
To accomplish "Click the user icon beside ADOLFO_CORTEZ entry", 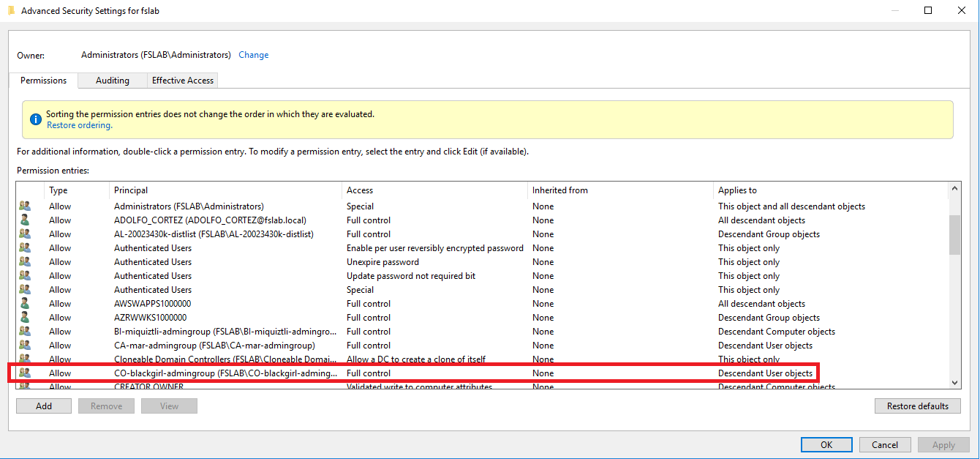I will coord(24,220).
